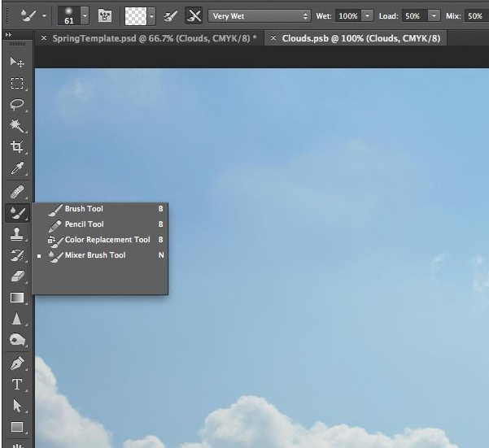Open the Brush panel toggle icon

coord(105,15)
